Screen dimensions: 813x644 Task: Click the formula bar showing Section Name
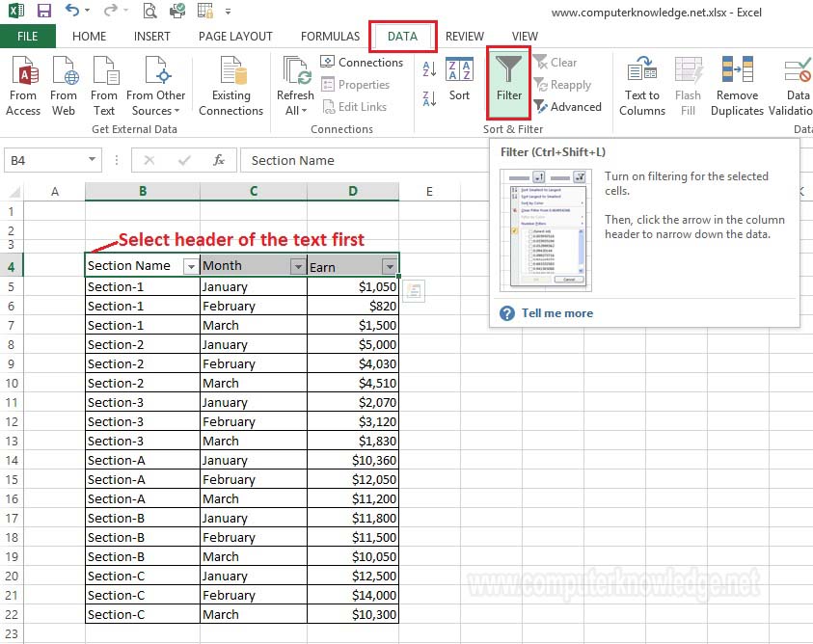[x=366, y=160]
